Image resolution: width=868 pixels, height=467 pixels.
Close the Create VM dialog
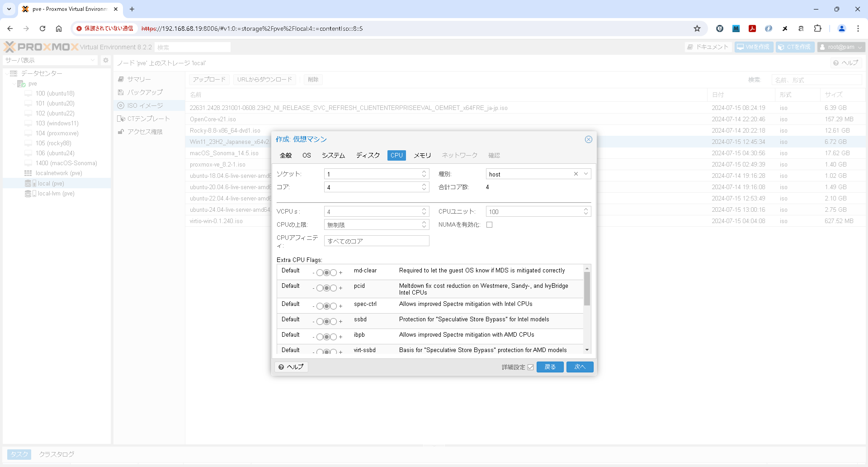coord(588,139)
